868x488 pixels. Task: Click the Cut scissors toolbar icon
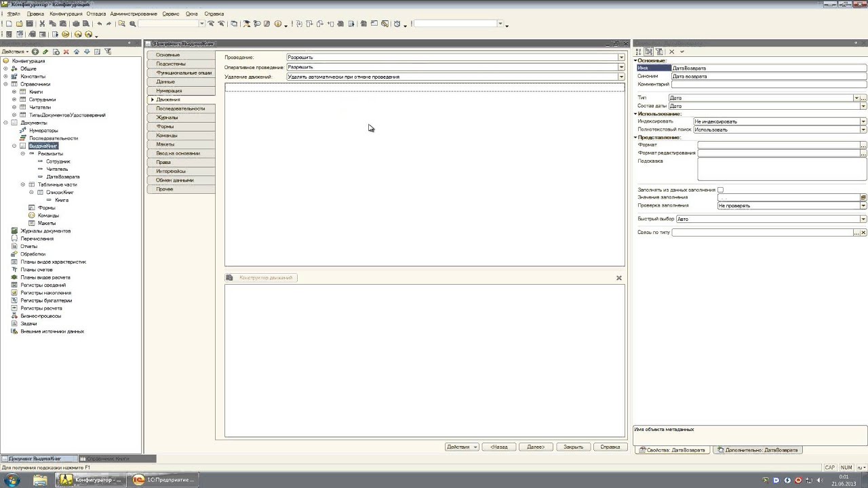(x=42, y=24)
